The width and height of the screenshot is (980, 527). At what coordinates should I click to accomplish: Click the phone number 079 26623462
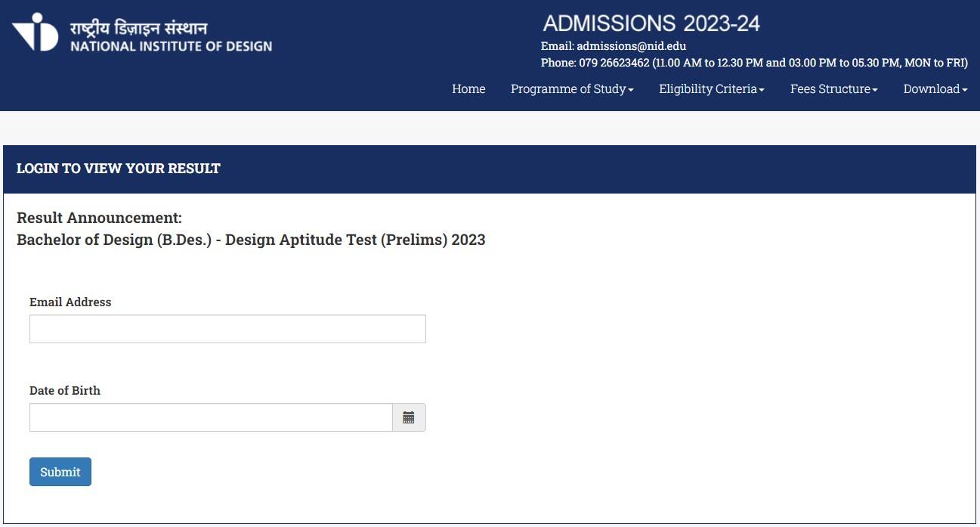pos(614,63)
